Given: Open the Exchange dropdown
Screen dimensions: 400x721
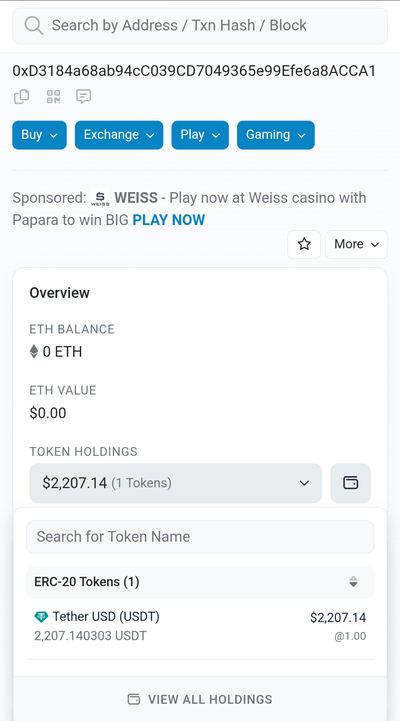Looking at the screenshot, I should (x=119, y=135).
